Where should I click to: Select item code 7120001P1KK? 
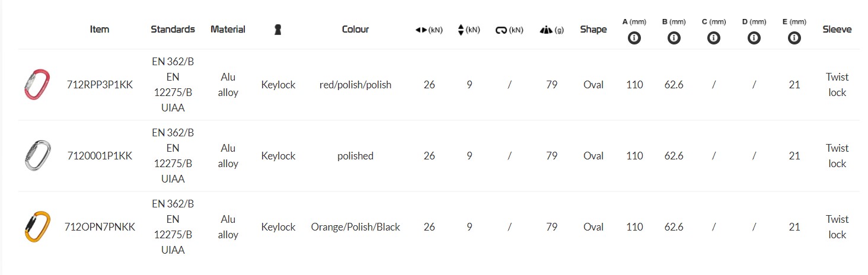pos(100,156)
